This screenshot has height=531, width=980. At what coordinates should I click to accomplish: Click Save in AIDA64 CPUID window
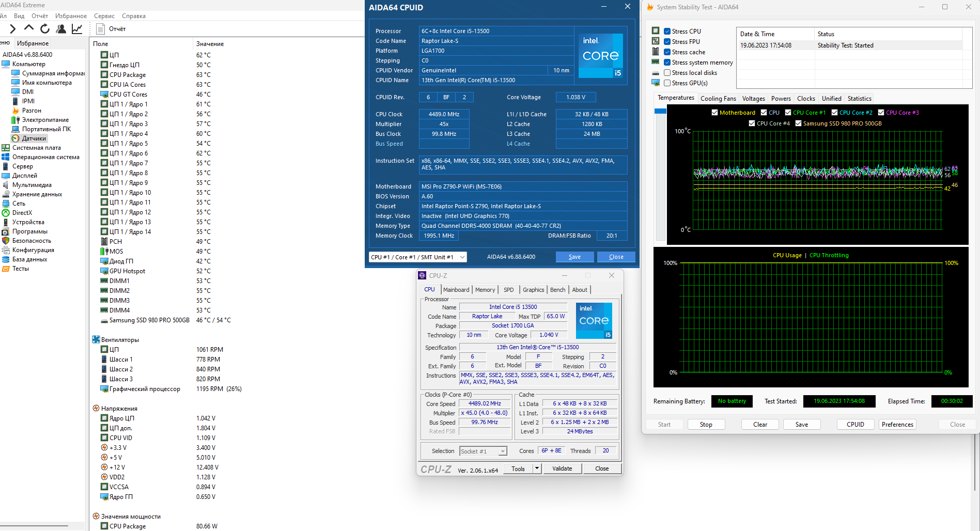[574, 257]
